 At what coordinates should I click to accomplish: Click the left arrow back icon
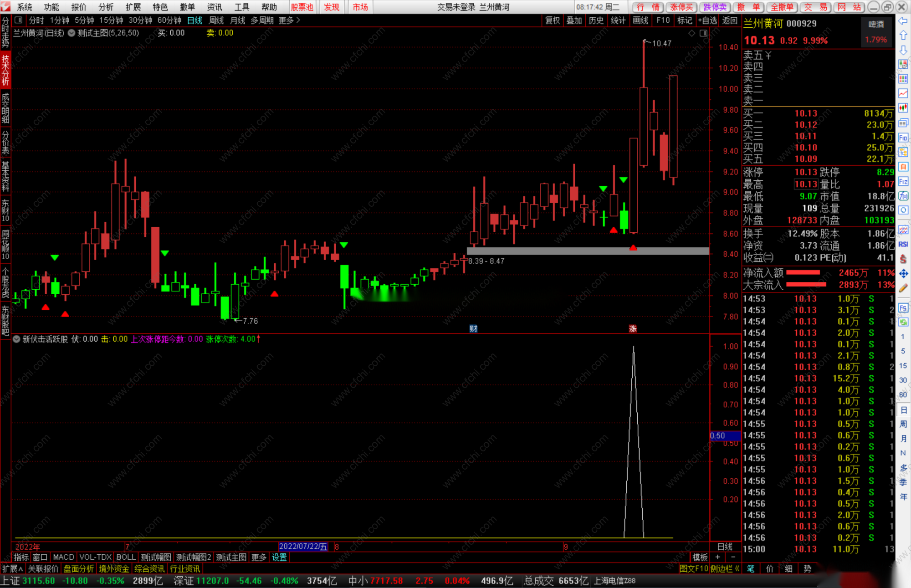903,21
